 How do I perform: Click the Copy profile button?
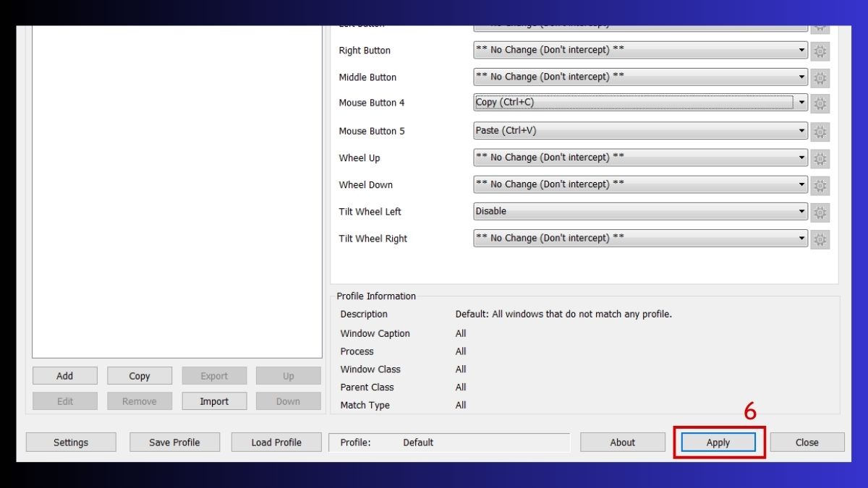tap(140, 376)
